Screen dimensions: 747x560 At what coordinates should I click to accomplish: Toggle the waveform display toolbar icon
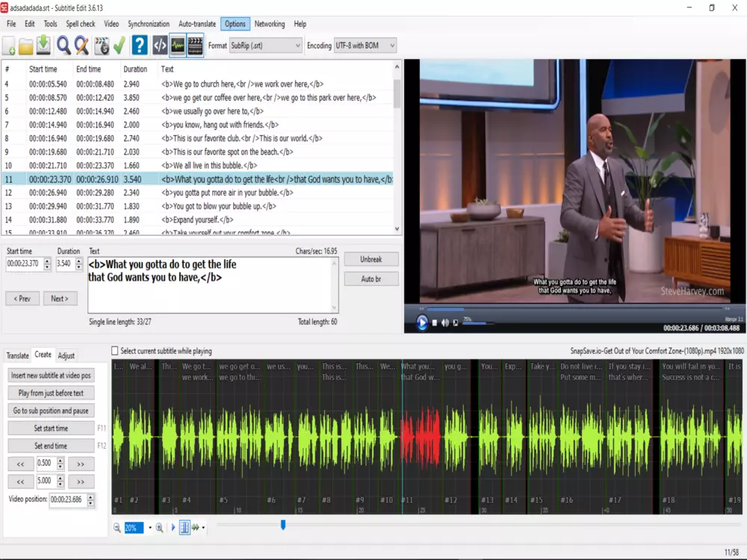click(178, 46)
